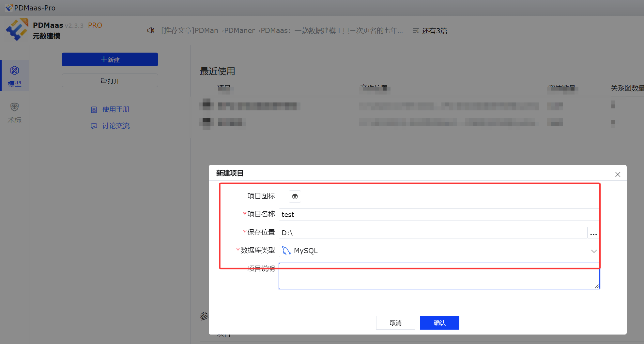The width and height of the screenshot is (644, 344).
Task: Click the chat bubble discussion icon
Action: coord(94,126)
